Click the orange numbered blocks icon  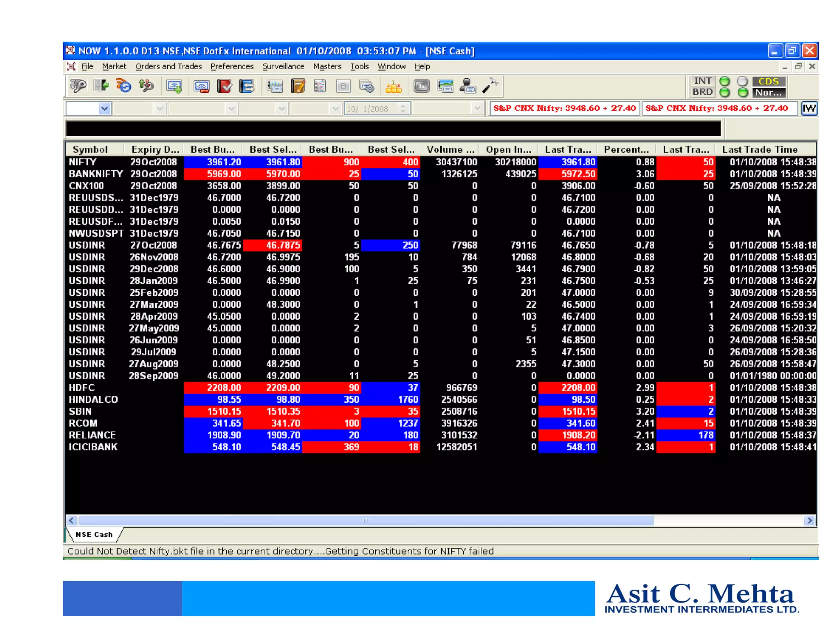tap(393, 87)
